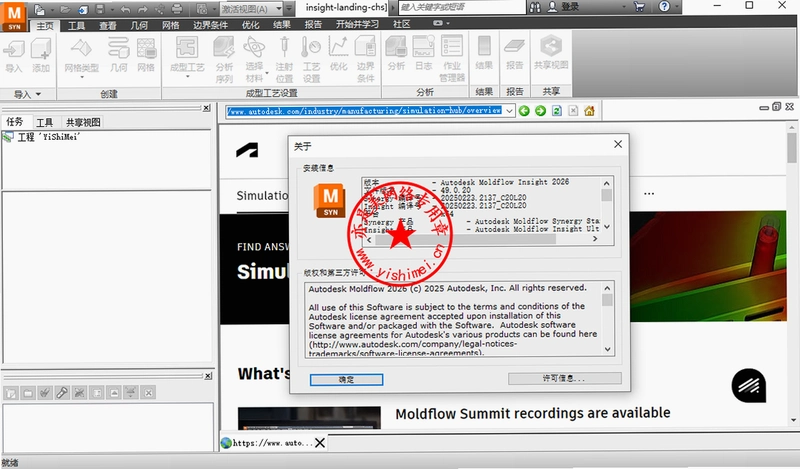Click the 许可信息... button

[x=565, y=378]
